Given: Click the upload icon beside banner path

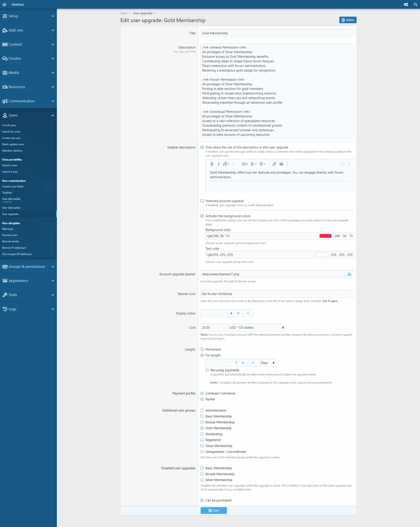Looking at the screenshot, I should pos(349,274).
